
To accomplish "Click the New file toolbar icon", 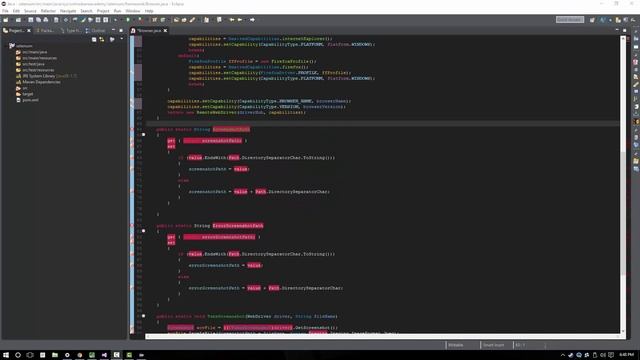I will pos(6,20).
